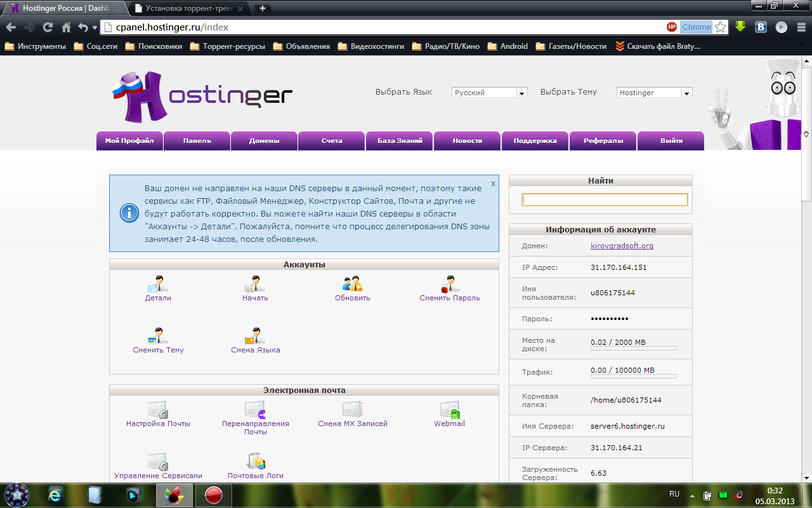Open the Почтовые Логи icon
Viewport: 812px width, 508px height.
(x=256, y=462)
